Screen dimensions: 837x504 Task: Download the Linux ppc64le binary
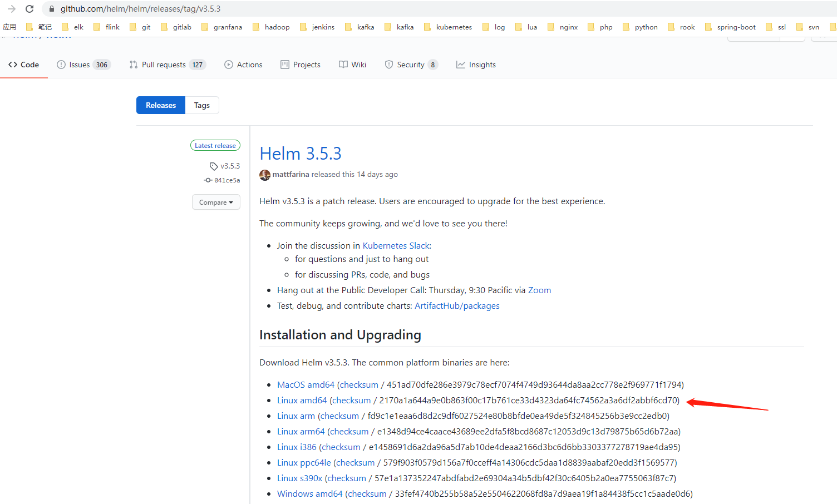[304, 462]
